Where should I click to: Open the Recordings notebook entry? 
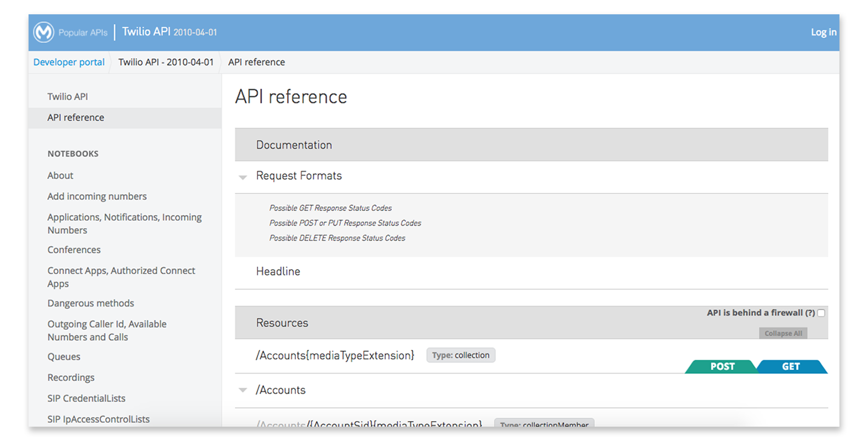pos(71,377)
